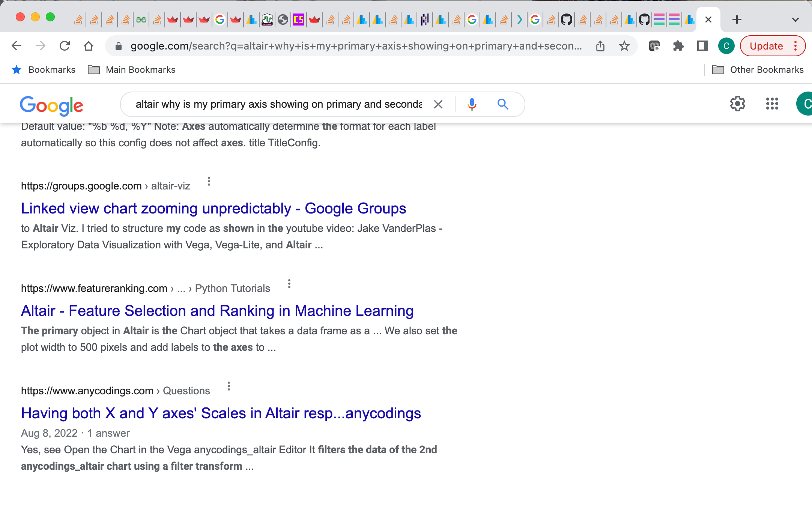The height and width of the screenshot is (511, 812).
Task: Go to the browser home page
Action: 89,46
